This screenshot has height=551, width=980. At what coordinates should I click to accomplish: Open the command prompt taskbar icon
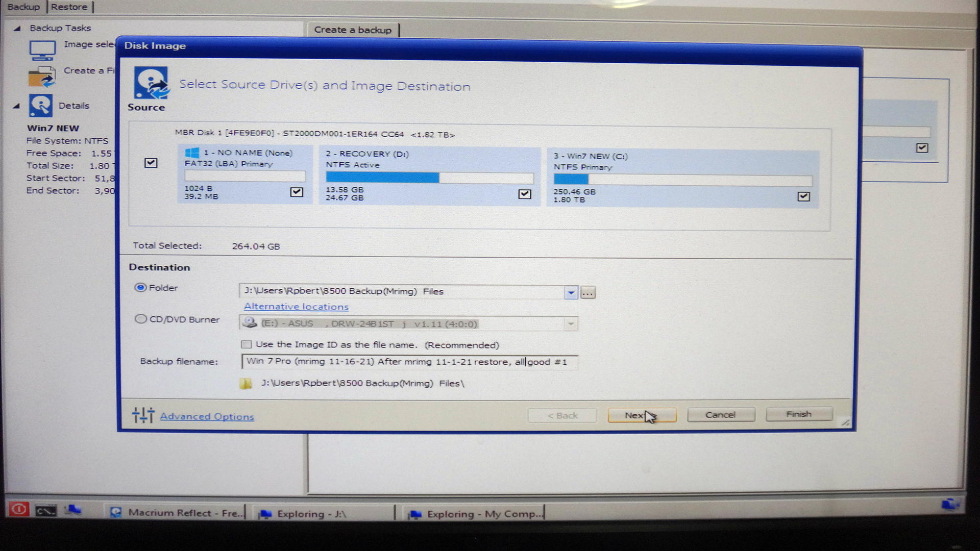pos(45,510)
